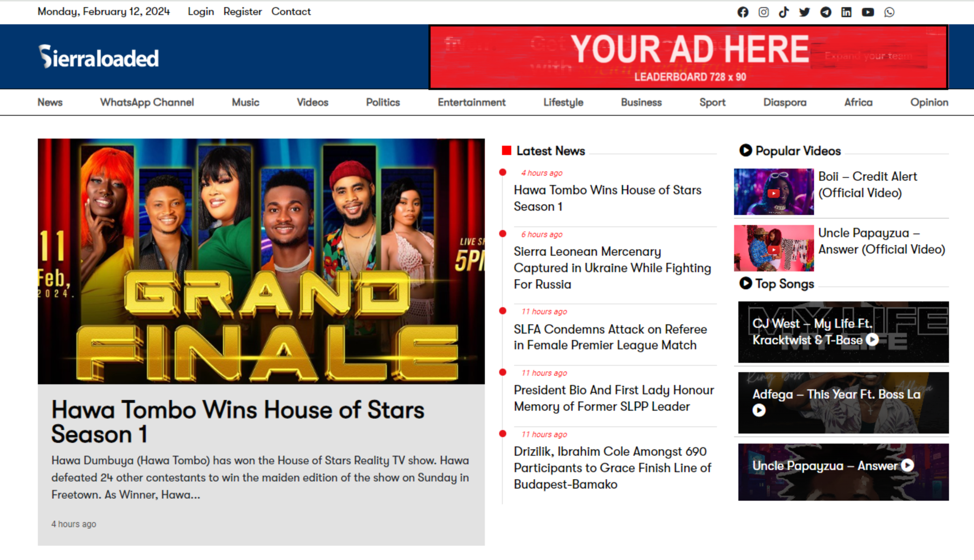This screenshot has height=560, width=974.
Task: Click the Sierraloaded logo
Action: coord(99,57)
